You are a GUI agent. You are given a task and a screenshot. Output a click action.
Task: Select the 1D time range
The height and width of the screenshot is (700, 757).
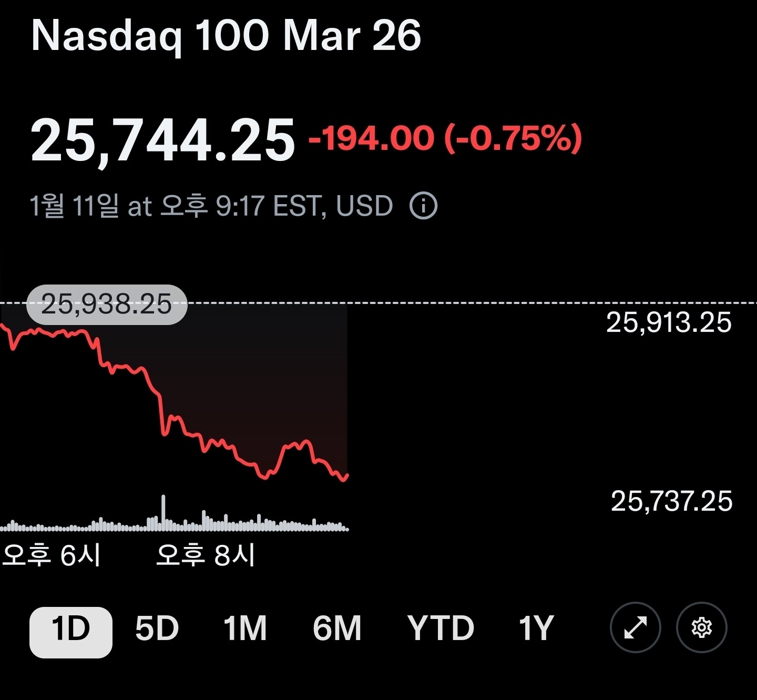[71, 628]
